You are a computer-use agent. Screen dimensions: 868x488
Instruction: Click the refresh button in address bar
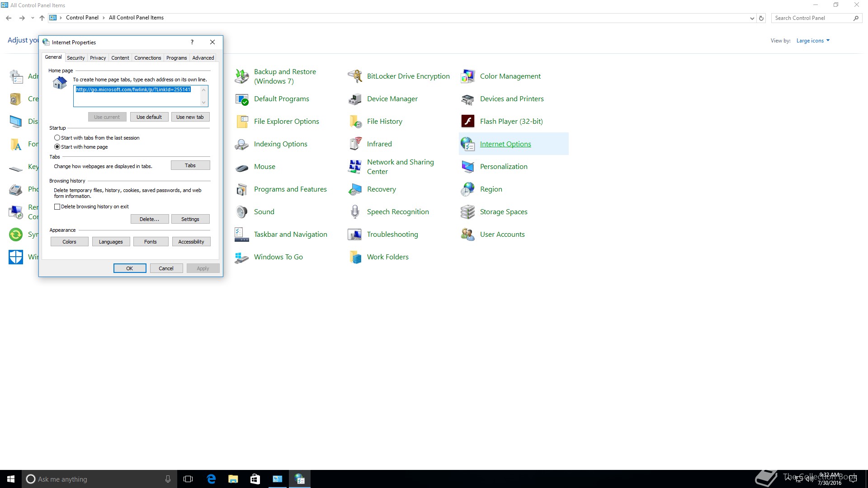761,18
